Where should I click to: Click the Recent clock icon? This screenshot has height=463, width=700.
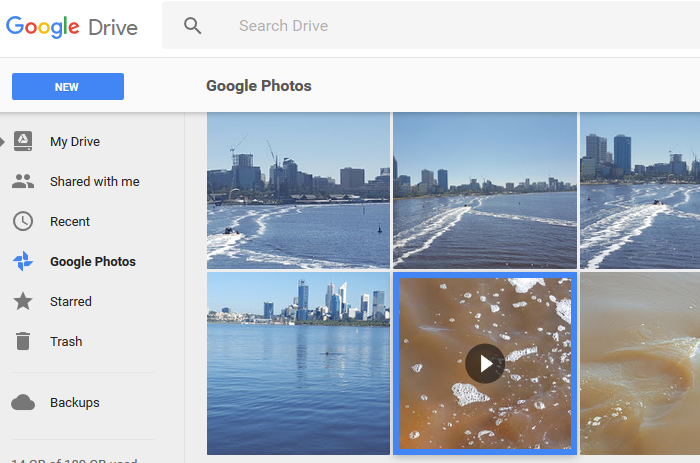[x=23, y=221]
